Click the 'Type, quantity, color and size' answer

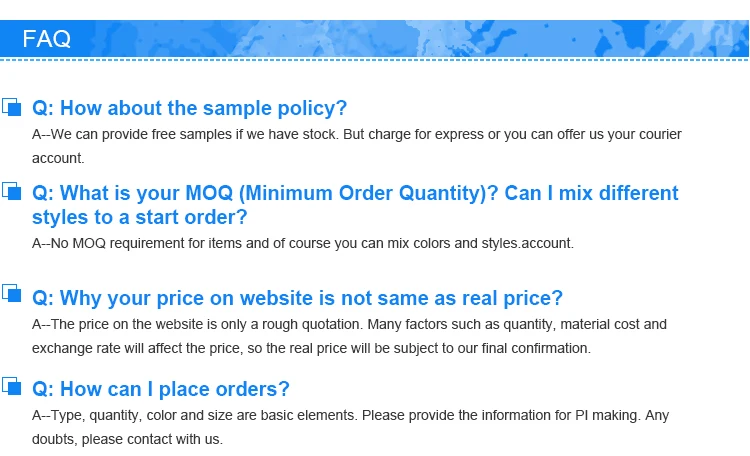[x=350, y=415]
